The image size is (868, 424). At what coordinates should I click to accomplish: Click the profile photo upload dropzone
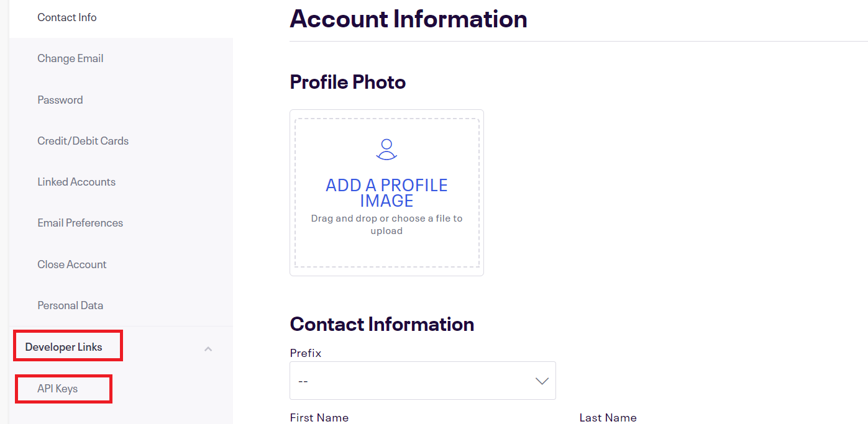386,193
